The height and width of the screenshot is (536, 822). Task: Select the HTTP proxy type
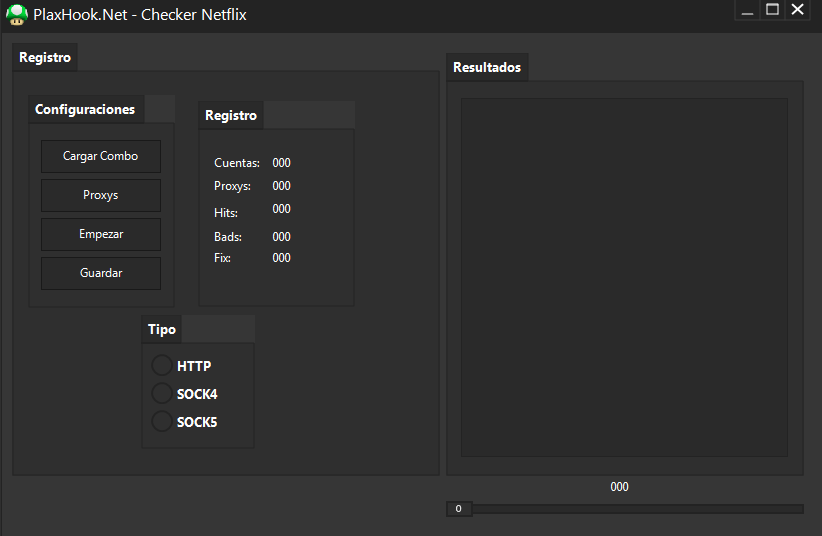[162, 366]
